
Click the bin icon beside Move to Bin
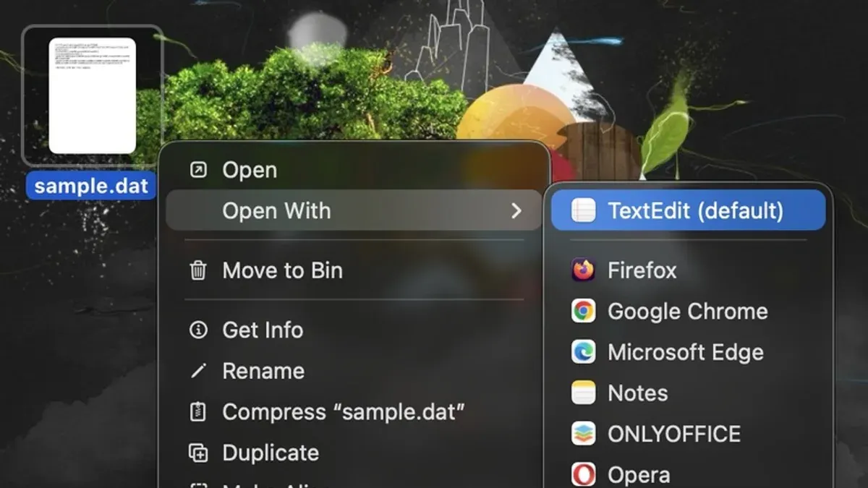197,271
